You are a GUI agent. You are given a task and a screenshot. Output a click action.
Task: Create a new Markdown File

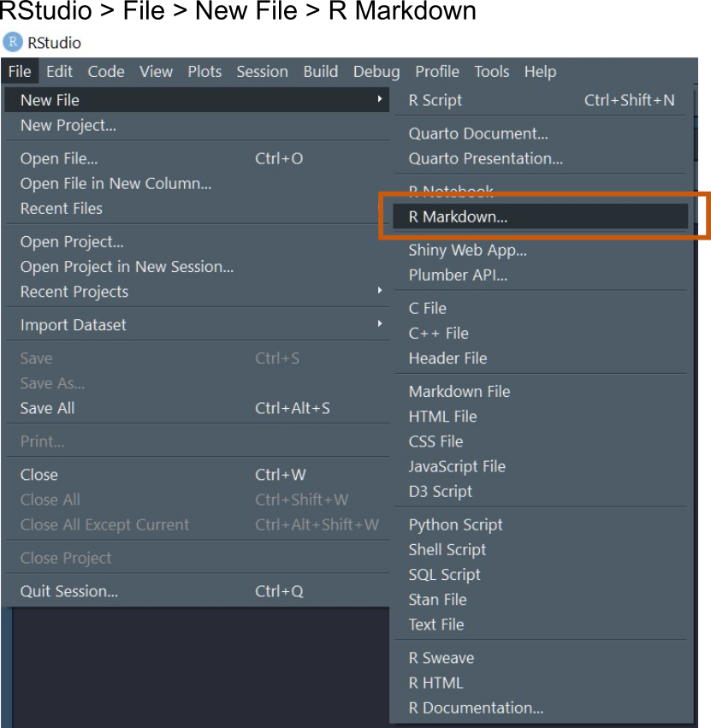coord(541,392)
